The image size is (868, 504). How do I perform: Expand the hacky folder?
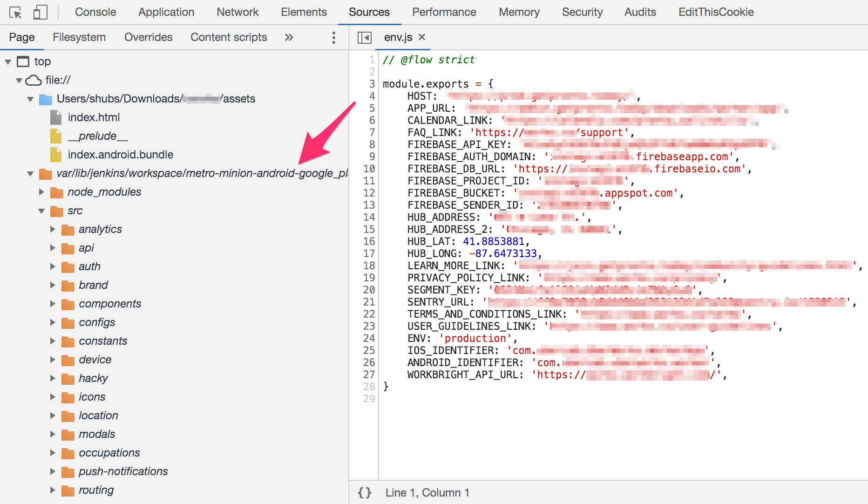(x=53, y=378)
